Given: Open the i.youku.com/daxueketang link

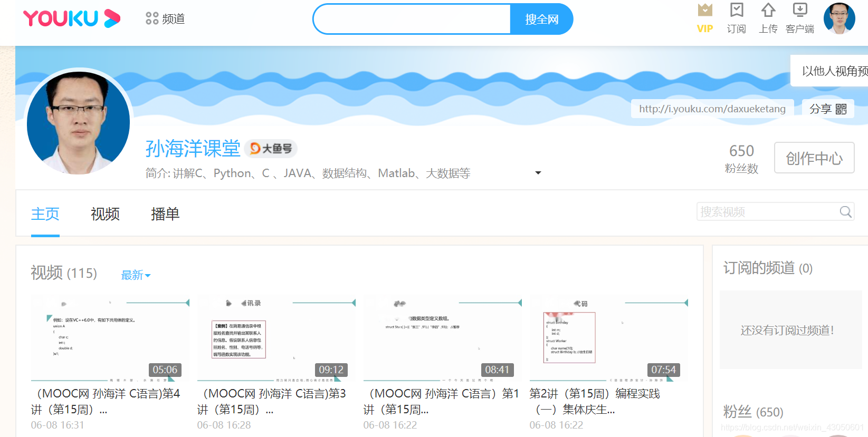Looking at the screenshot, I should click(x=712, y=109).
